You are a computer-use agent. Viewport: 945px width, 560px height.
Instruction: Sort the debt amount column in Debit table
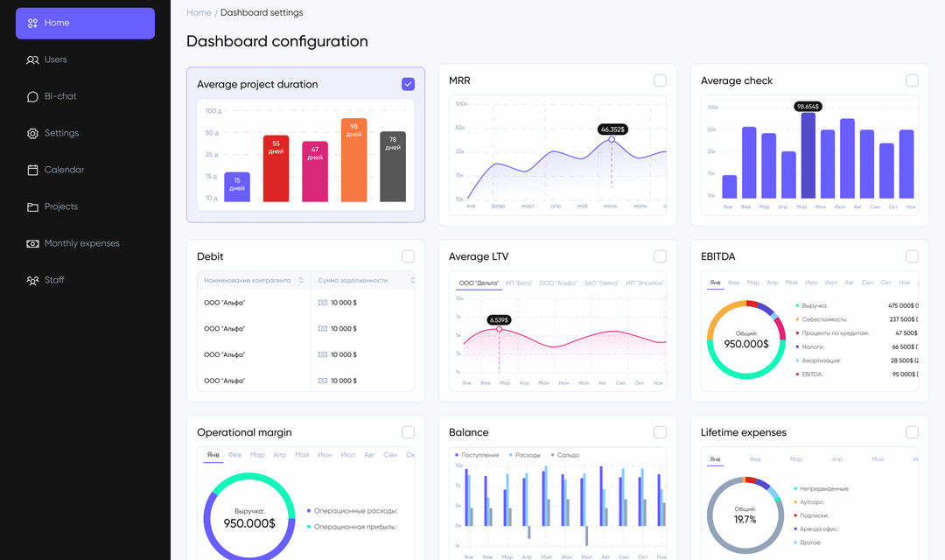point(411,281)
